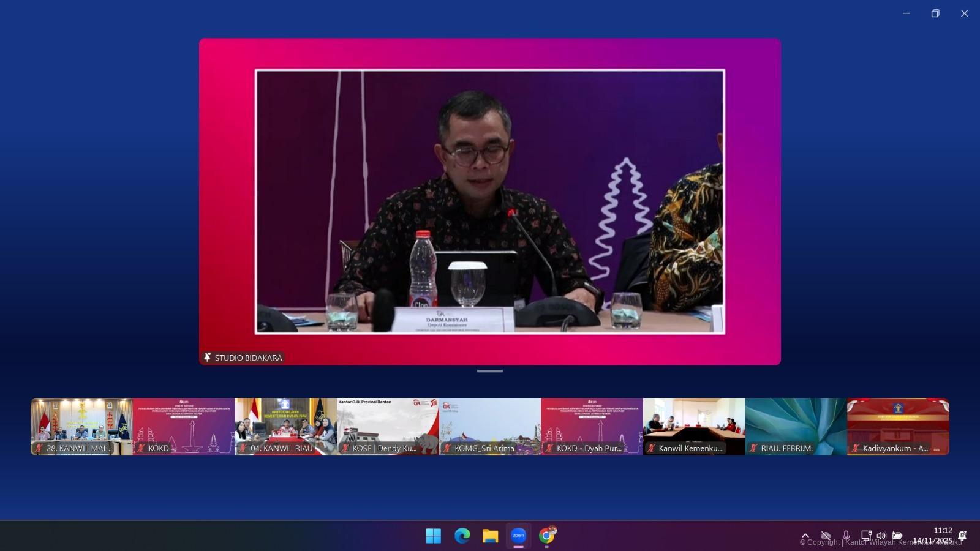Select the 04. KANWIL RIAU participant thumbnail
Screen dimensions: 980x551
pyautogui.click(x=285, y=427)
